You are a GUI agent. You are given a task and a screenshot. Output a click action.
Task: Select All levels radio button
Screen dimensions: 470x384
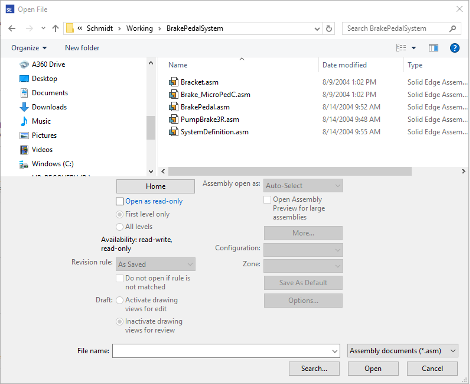120,227
